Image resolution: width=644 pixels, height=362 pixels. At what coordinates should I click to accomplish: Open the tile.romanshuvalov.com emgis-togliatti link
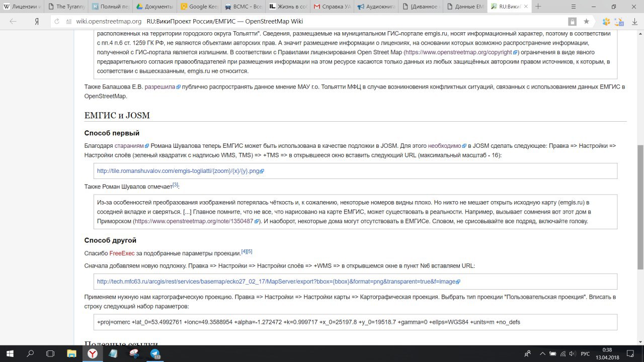click(178, 171)
